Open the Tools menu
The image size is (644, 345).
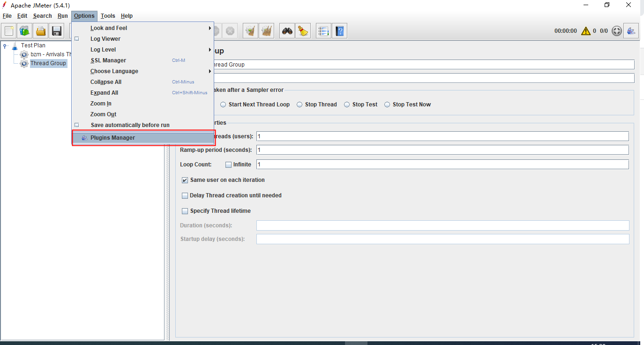(x=108, y=15)
